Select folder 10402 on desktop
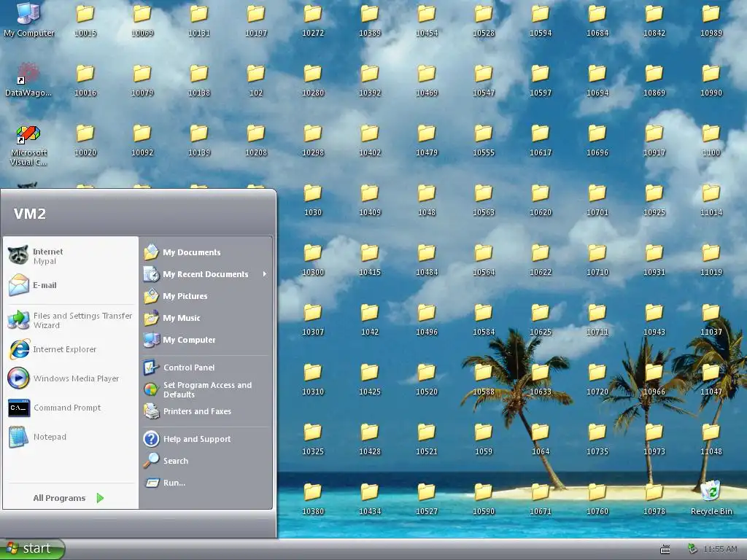The image size is (747, 560). [370, 140]
